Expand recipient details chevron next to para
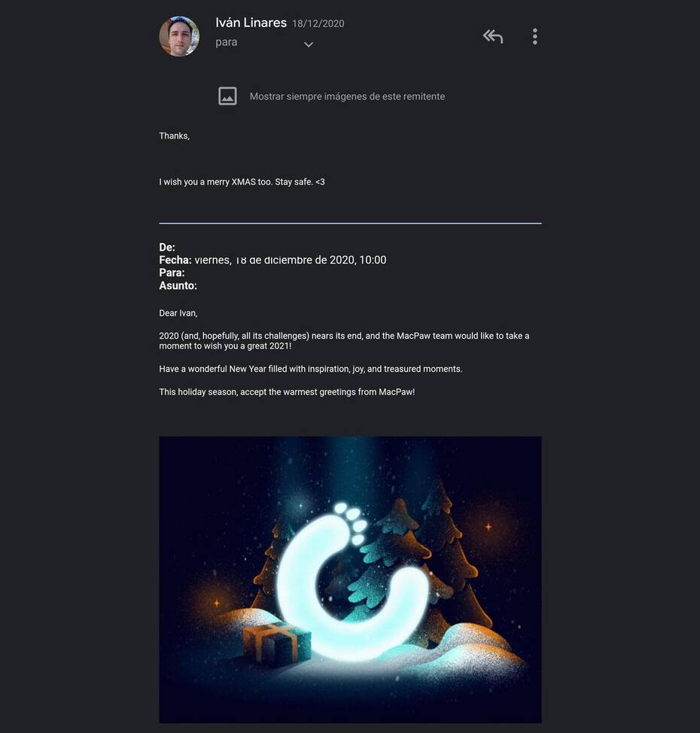This screenshot has width=700, height=733. [x=309, y=44]
